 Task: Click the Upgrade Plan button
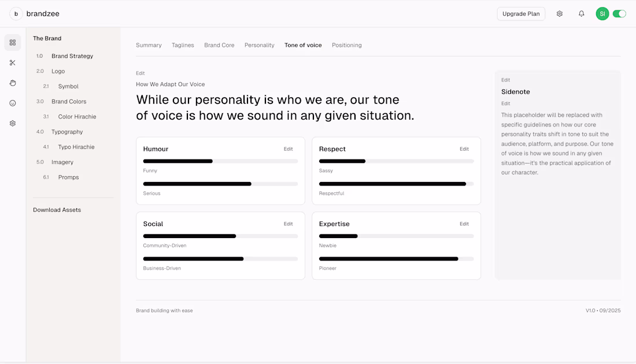[521, 14]
